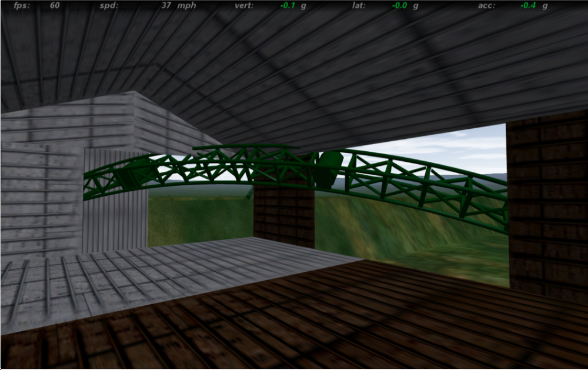
Task: Select the speed value 37
Action: coord(166,6)
